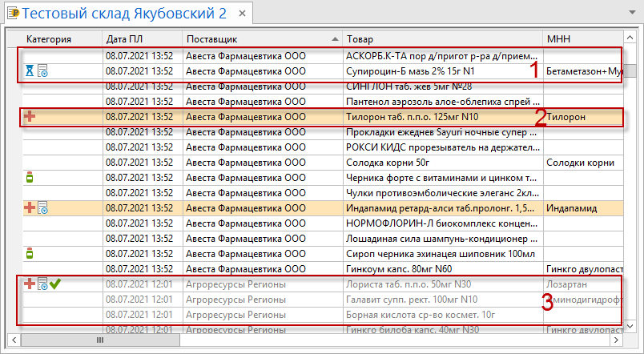Close the Тестовый склад Якубовский 2 tab
This screenshot has height=354, width=644.
[243, 14]
